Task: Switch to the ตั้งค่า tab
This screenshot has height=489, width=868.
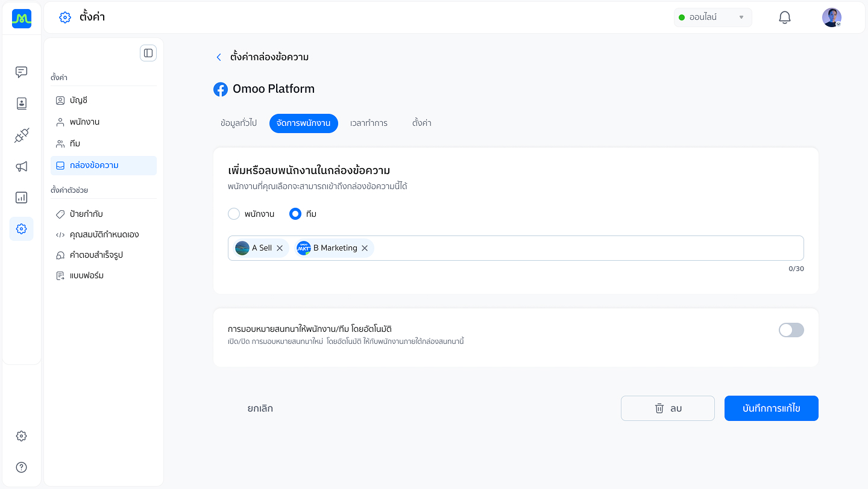Action: pos(422,123)
